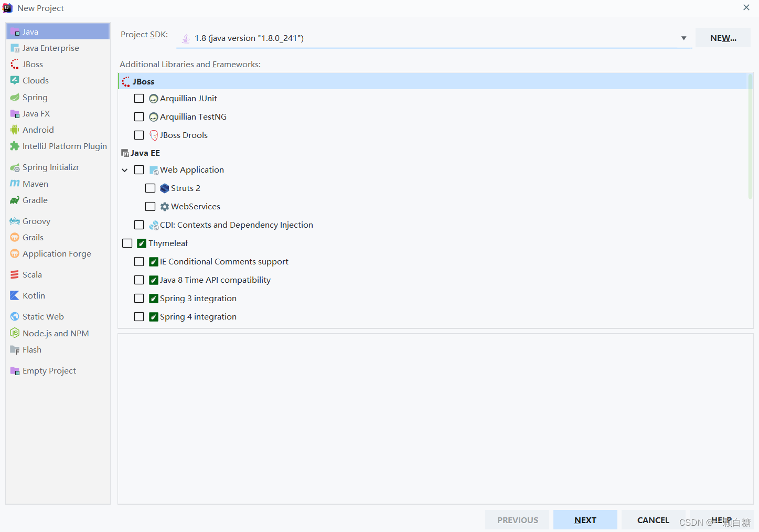Pick the JBoss icon in the sidebar
Viewport: 759px width, 532px height.
tap(15, 65)
